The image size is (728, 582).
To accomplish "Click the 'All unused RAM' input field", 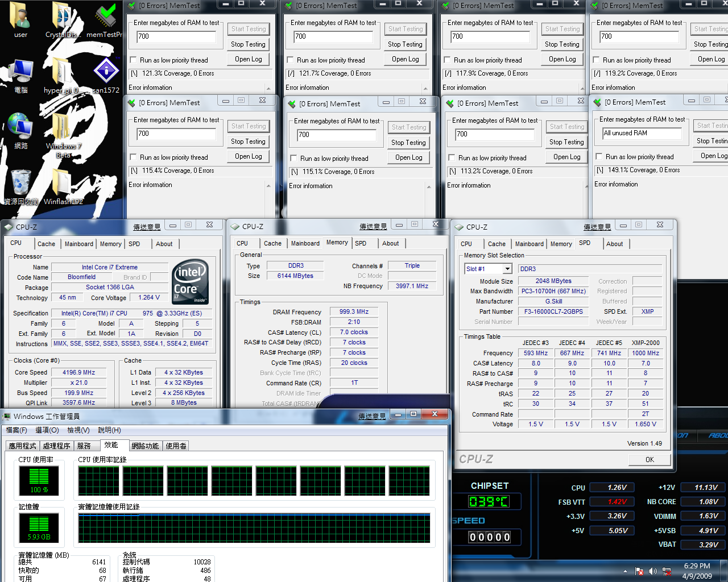I will 642,133.
